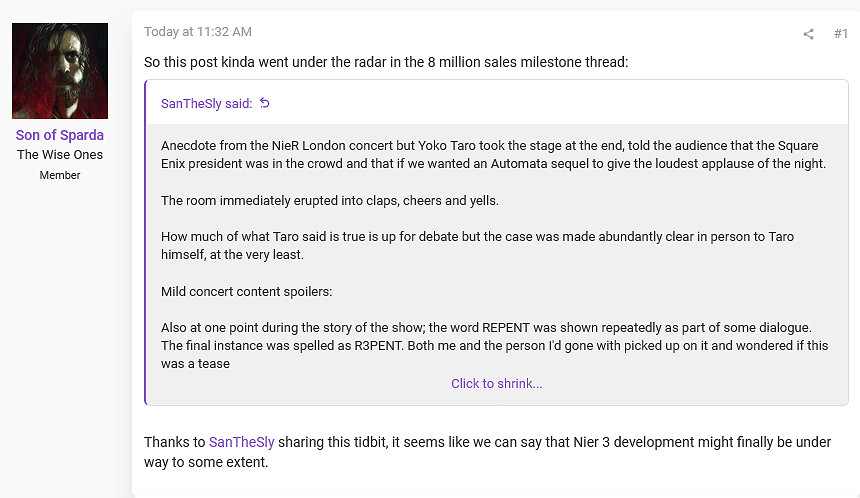Click the closing text about Nier 3 development
Screen dimensions: 860x498
point(487,452)
